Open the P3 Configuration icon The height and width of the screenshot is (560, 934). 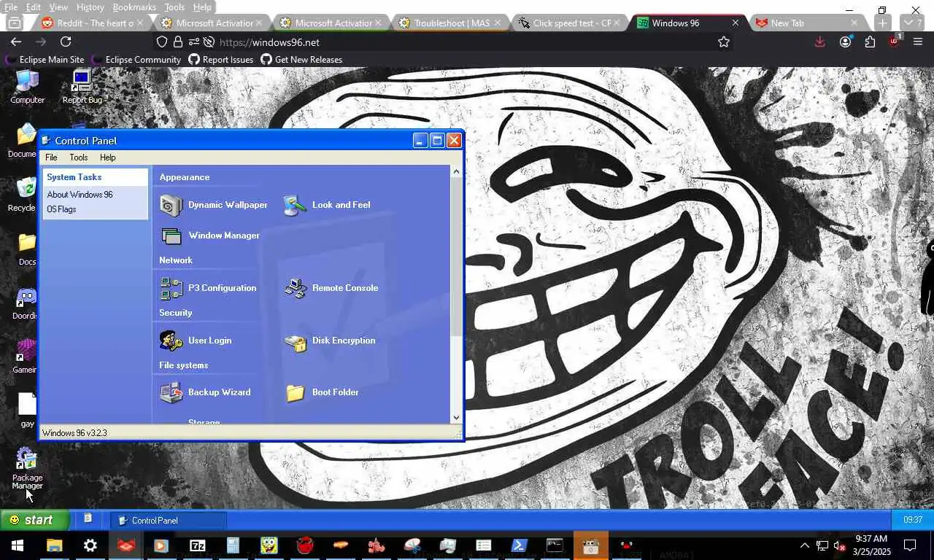point(209,288)
